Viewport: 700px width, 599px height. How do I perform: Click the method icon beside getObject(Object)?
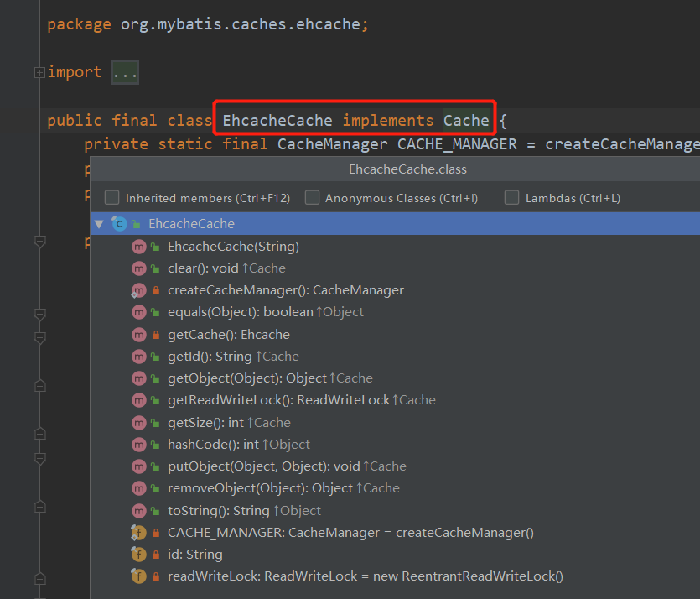[x=139, y=378]
